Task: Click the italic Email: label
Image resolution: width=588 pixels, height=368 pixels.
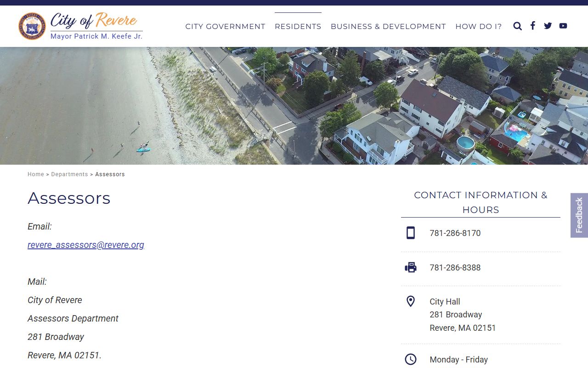Action: tap(40, 226)
